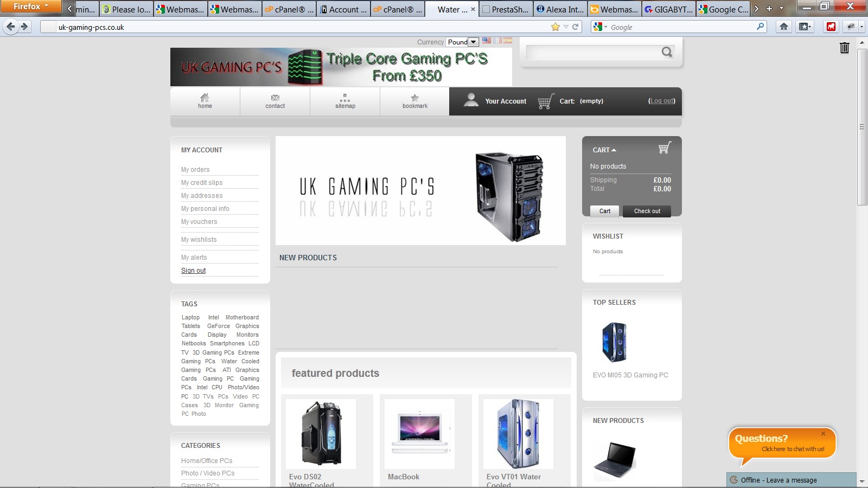This screenshot has width=868, height=488.
Task: Open a new tab with plus button
Action: pos(769,9)
